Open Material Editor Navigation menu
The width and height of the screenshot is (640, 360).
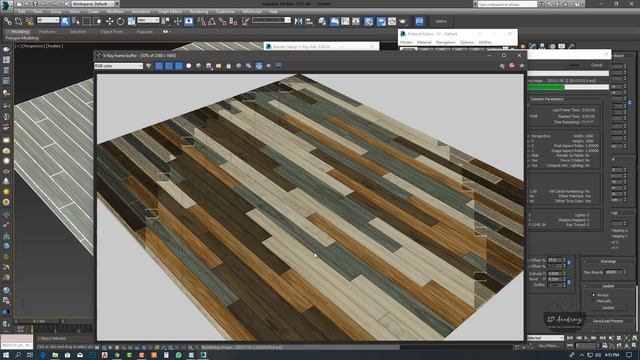point(445,42)
